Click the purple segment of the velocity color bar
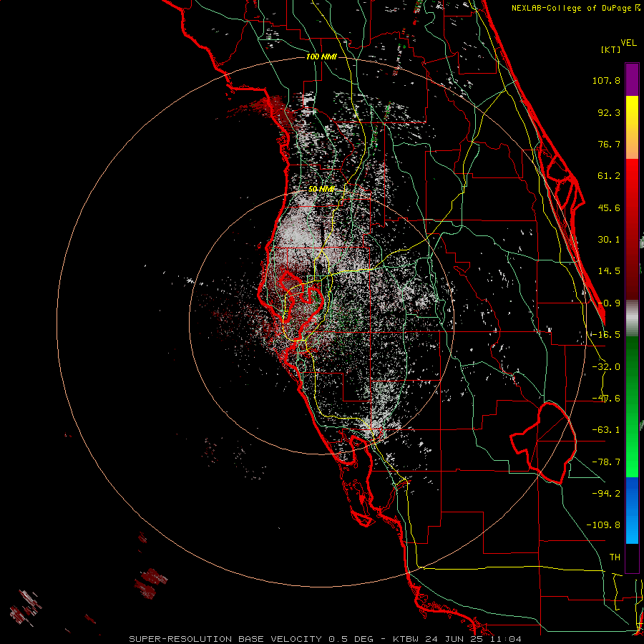 click(632, 79)
